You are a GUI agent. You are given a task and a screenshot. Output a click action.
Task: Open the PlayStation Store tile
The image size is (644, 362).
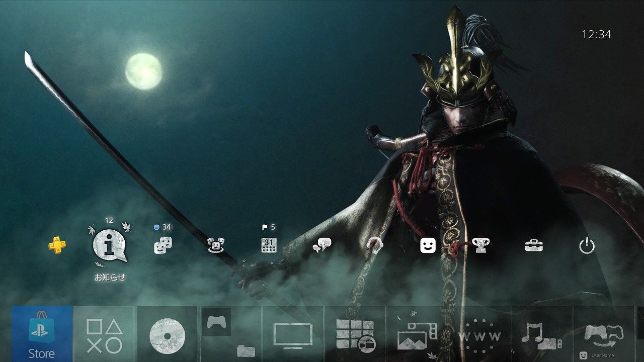pos(42,334)
